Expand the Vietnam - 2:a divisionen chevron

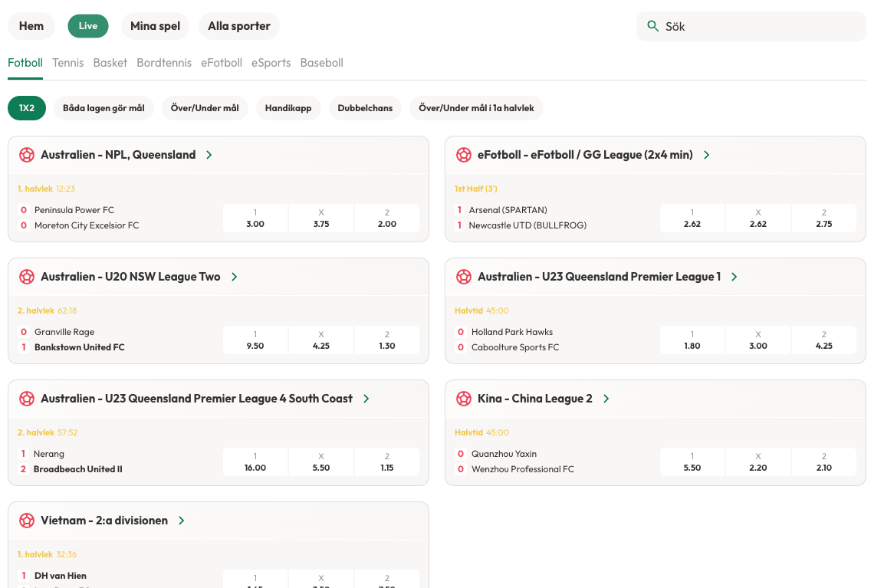(182, 521)
